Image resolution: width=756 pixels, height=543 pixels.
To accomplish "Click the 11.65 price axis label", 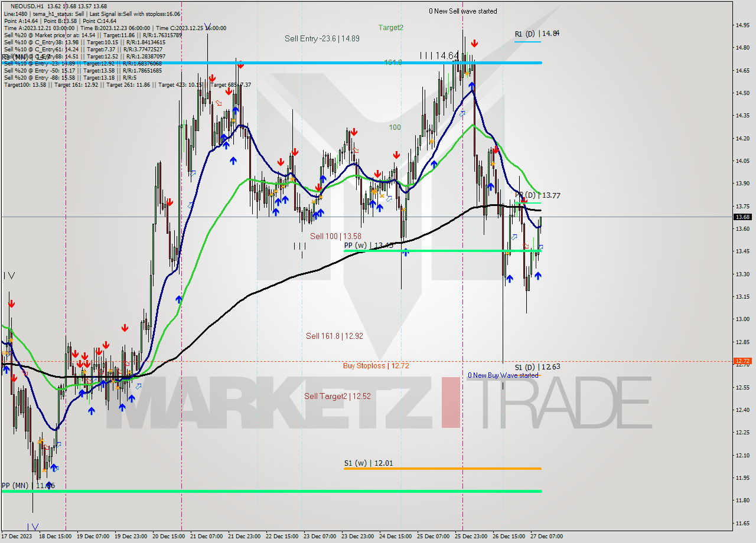I will [x=742, y=523].
